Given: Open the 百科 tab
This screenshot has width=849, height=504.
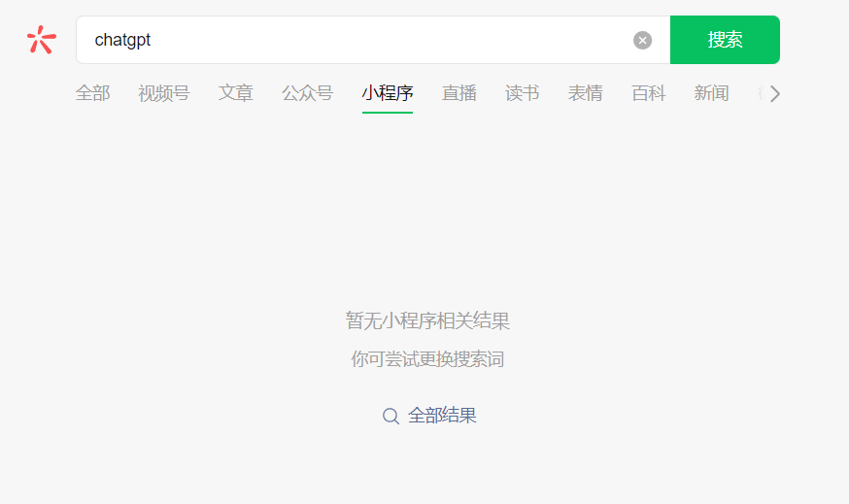Looking at the screenshot, I should 648,93.
